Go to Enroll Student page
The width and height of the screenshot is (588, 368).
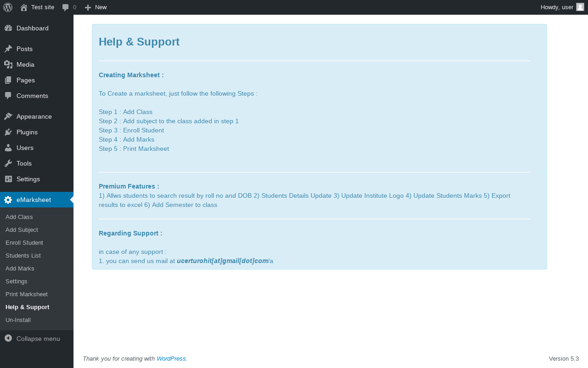pyautogui.click(x=24, y=242)
